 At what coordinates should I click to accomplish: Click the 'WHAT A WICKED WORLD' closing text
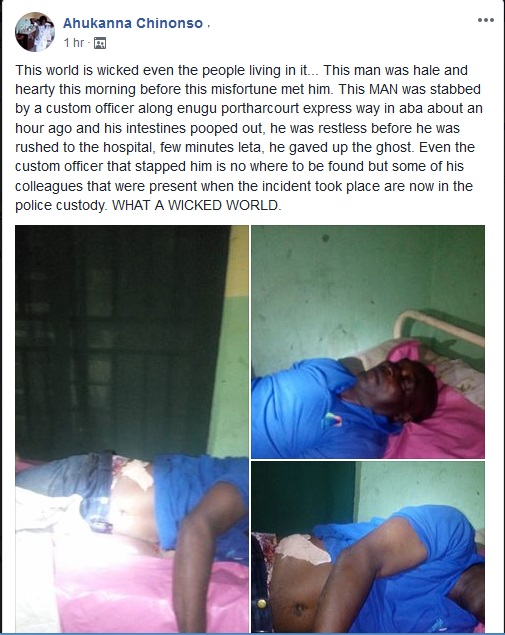[x=196, y=205]
